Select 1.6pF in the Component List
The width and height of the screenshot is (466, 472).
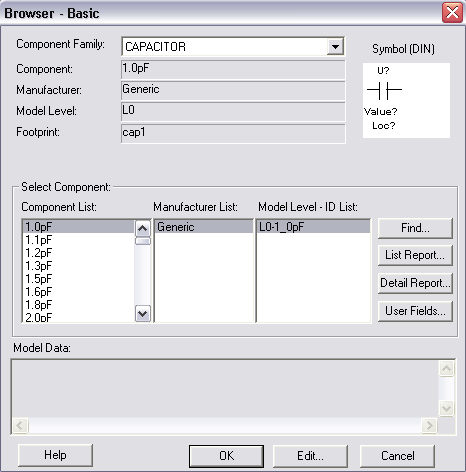[78, 292]
